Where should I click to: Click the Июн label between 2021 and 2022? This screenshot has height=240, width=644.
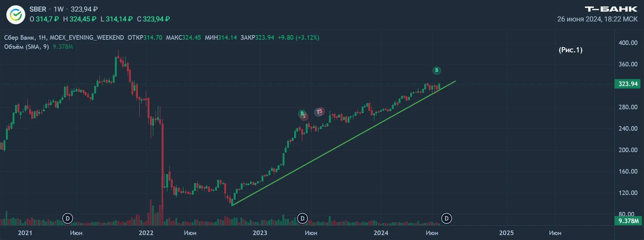[x=76, y=233]
